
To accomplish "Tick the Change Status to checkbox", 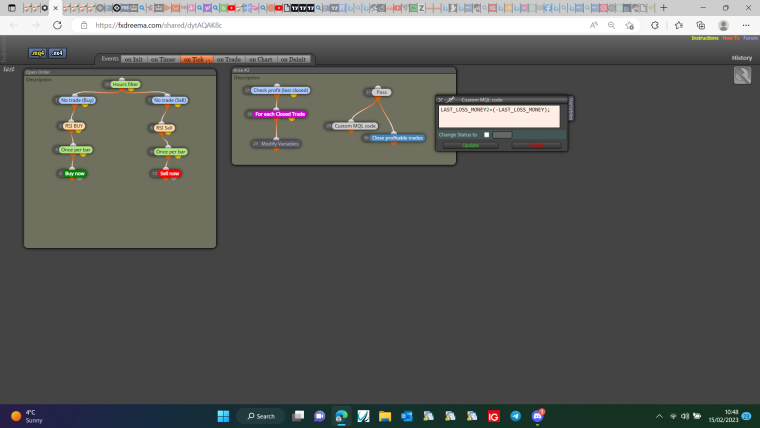I will (x=487, y=135).
